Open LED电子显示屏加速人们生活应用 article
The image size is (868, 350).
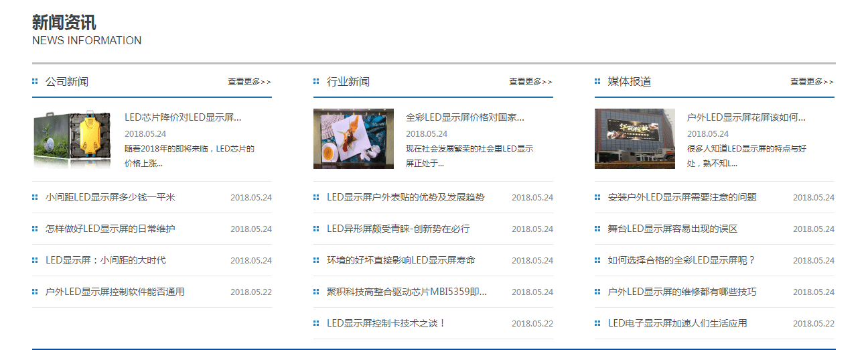click(678, 323)
